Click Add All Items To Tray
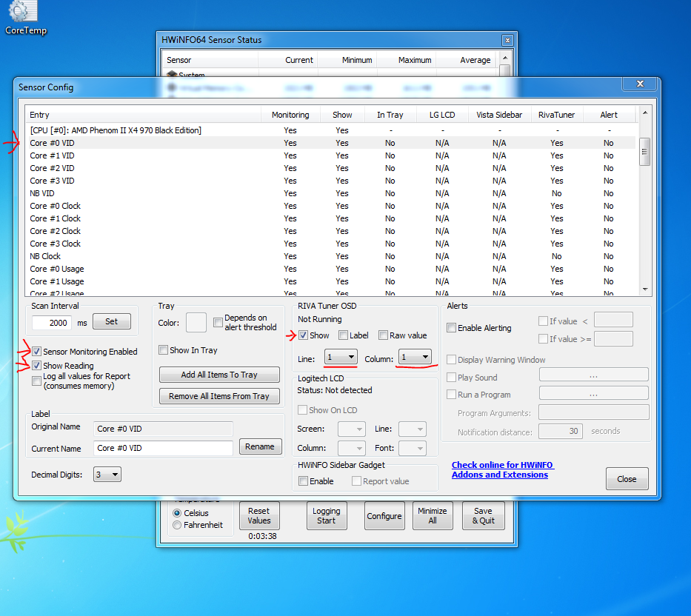 click(x=219, y=375)
